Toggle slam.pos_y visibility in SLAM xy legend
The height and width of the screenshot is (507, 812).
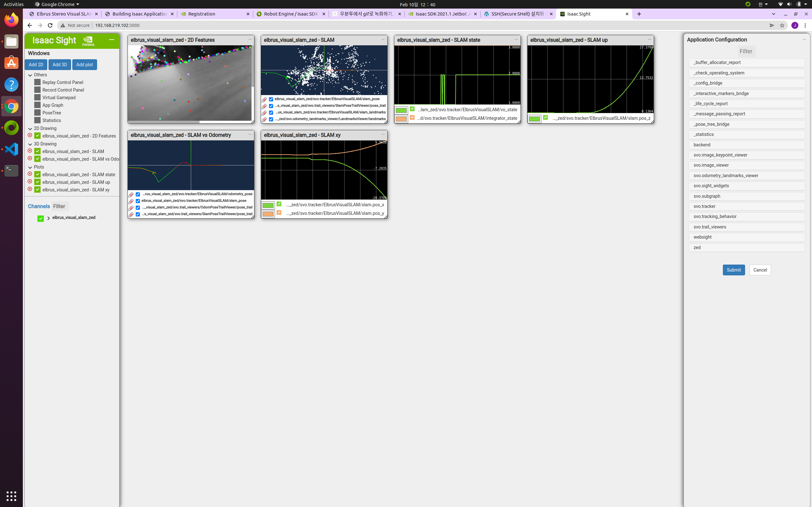click(x=279, y=212)
